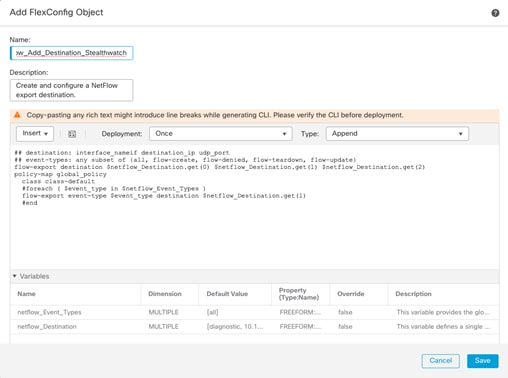Select the netflow_Destination variable row name
Viewport: 508px width, 378px height.
(x=47, y=327)
